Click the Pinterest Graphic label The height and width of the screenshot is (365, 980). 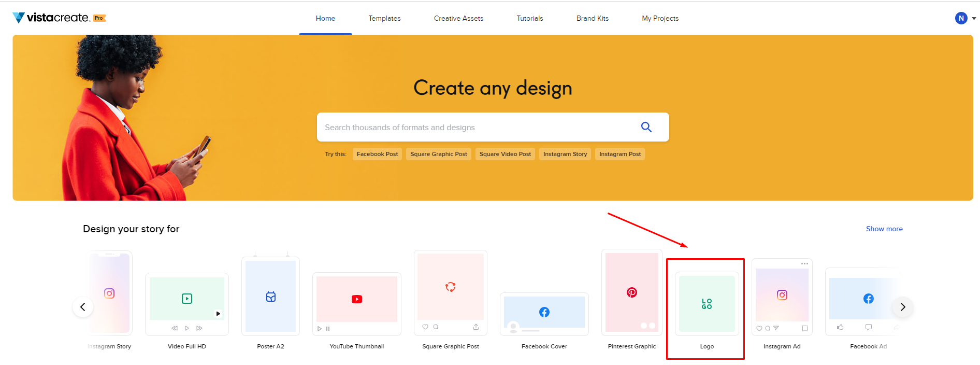tap(632, 346)
